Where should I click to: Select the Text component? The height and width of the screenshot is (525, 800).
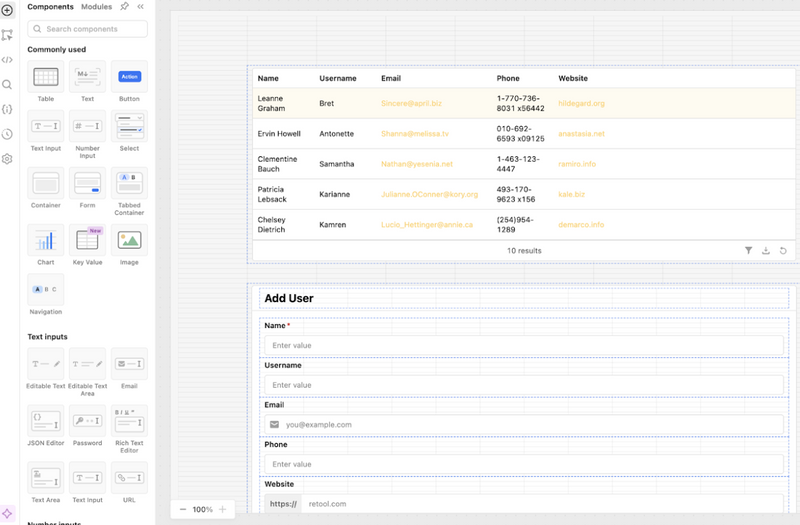(87, 82)
